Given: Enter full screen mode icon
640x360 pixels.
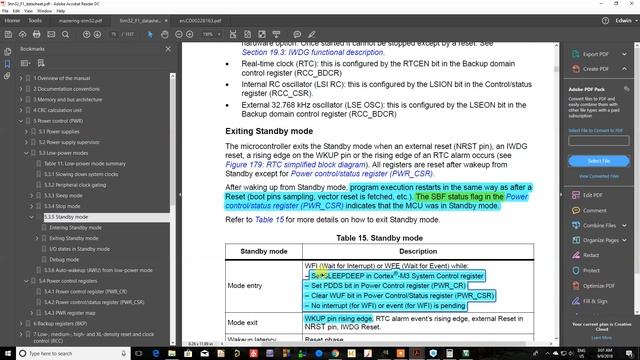Looking at the screenshot, I should pyautogui.click(x=262, y=35).
